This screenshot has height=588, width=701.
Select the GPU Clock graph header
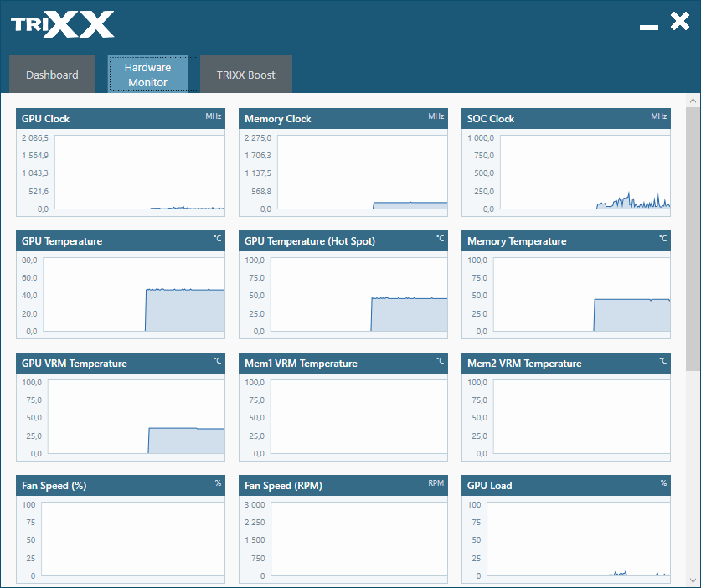pyautogui.click(x=121, y=118)
